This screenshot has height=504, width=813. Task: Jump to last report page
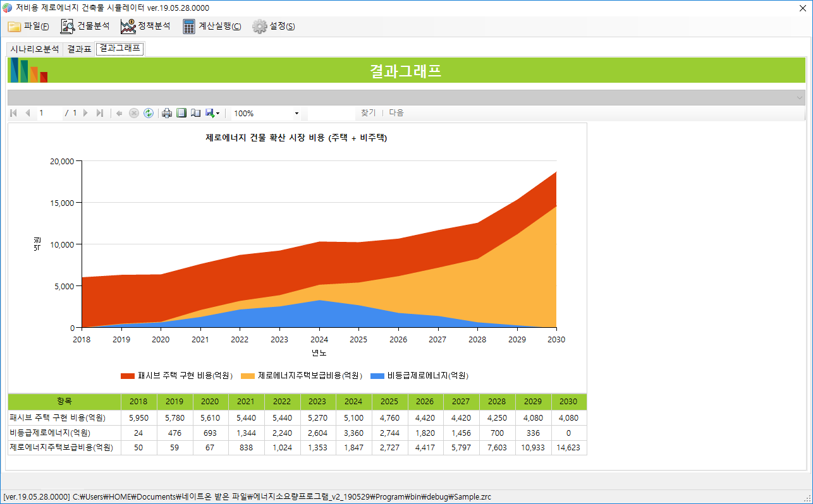point(99,113)
